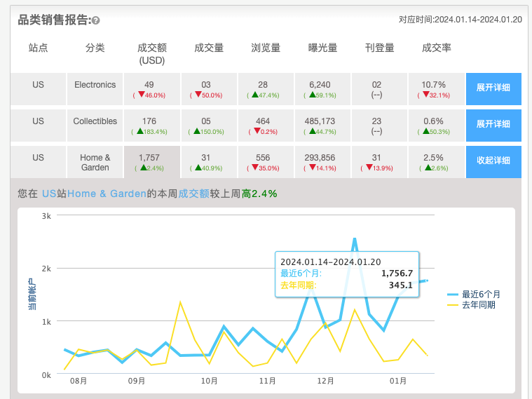Click the US site cell in Collectibles row

38,126
